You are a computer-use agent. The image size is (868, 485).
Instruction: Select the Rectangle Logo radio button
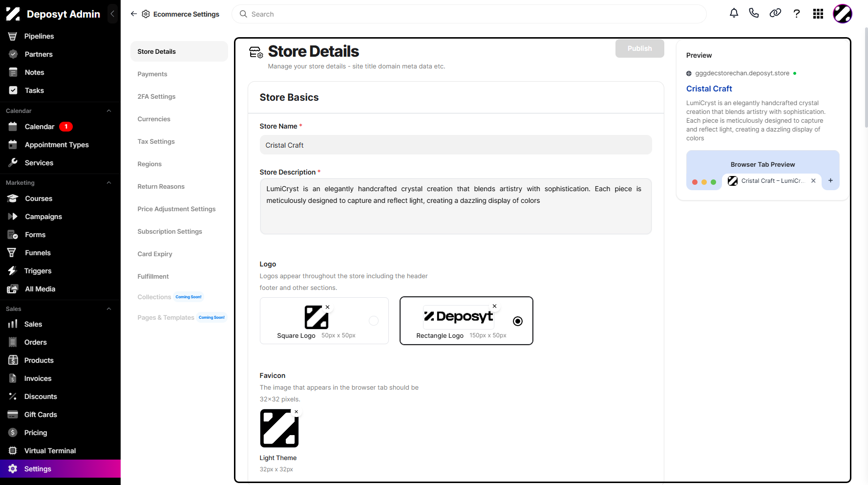pyautogui.click(x=518, y=321)
